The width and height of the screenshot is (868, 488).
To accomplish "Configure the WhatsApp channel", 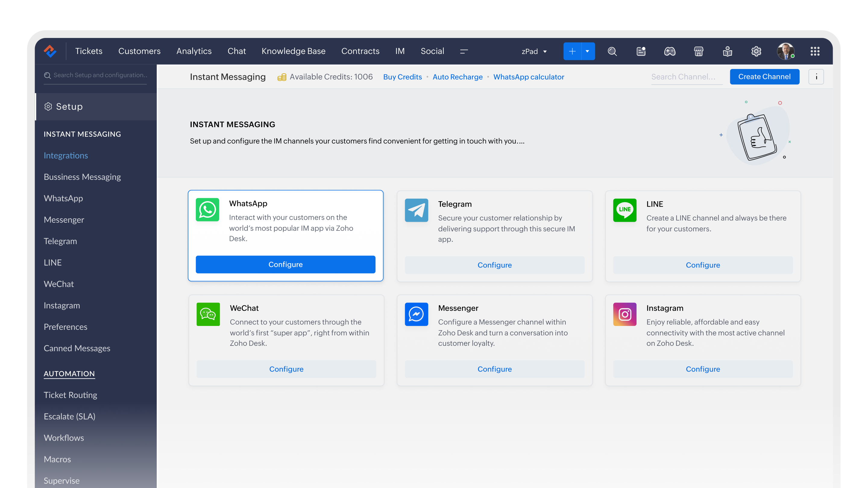I will 285,264.
